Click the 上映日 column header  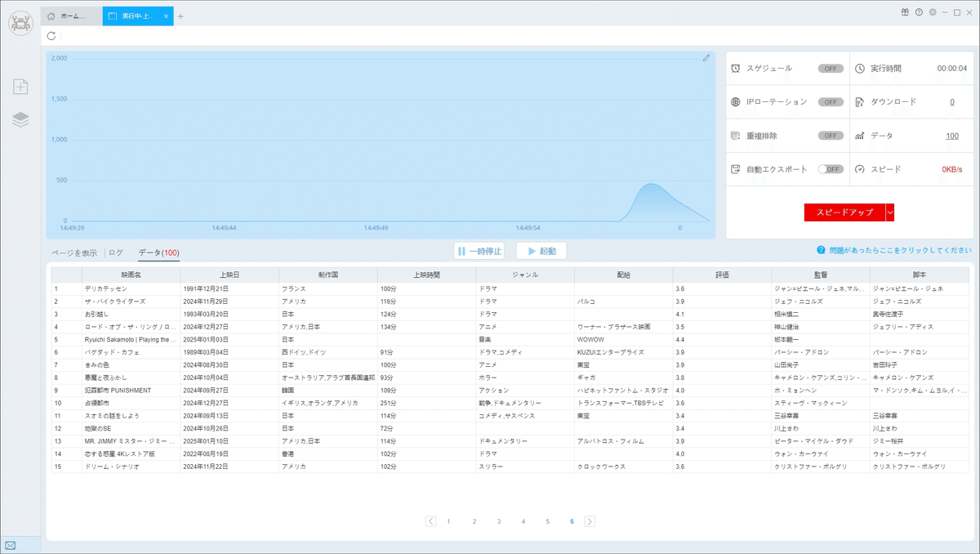(229, 275)
